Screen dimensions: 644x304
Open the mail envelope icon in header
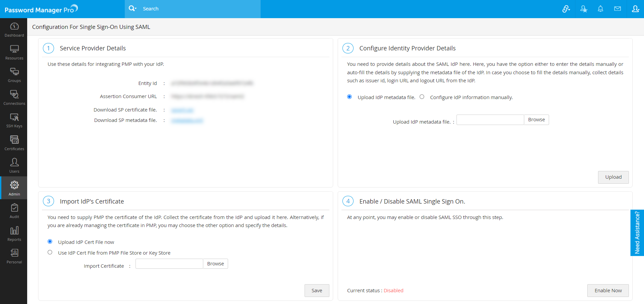click(618, 9)
